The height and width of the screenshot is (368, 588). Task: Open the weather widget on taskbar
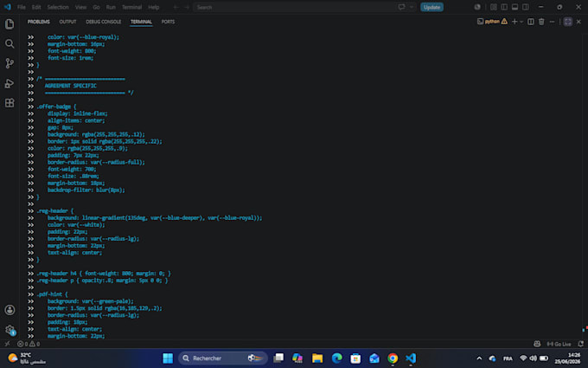pos(26,358)
